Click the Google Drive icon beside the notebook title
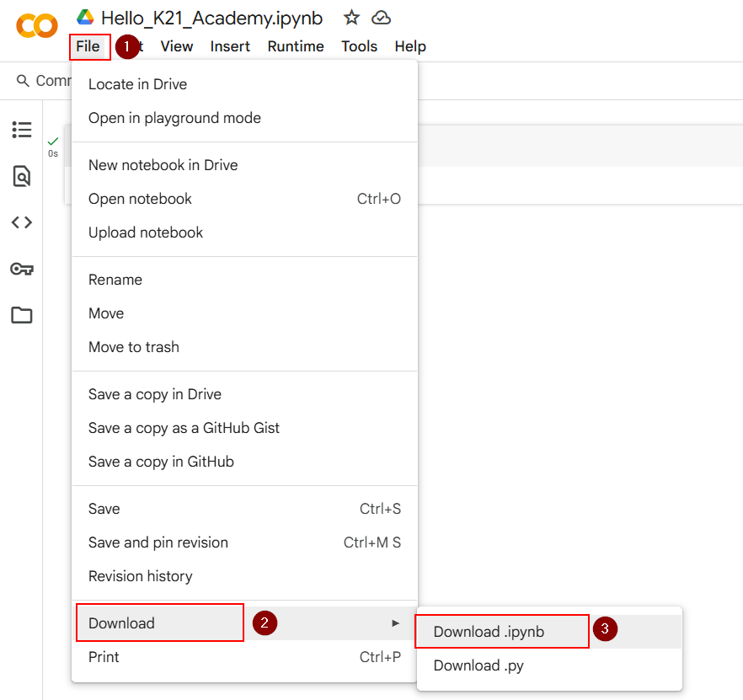 tap(85, 17)
